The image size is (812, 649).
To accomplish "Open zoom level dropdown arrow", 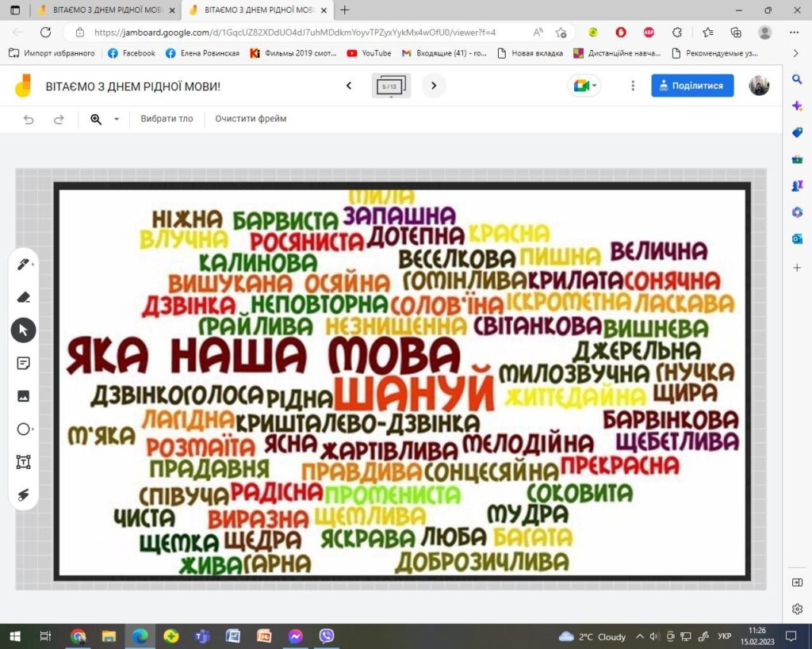I will [117, 120].
